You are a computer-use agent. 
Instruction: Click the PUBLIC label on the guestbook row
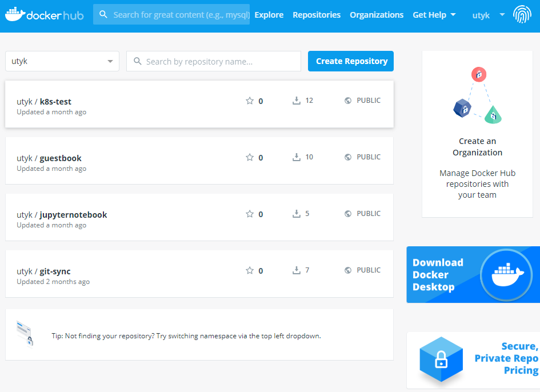[x=369, y=157]
